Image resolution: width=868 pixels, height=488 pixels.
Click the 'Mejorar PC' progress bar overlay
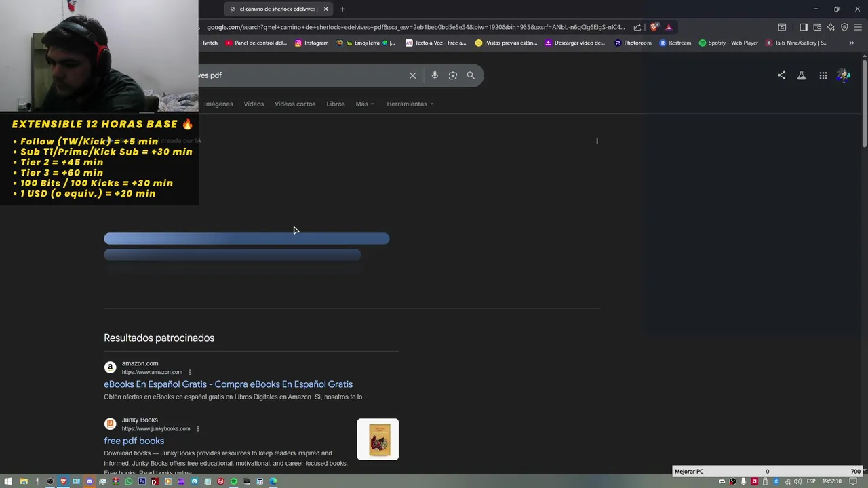[x=767, y=472]
